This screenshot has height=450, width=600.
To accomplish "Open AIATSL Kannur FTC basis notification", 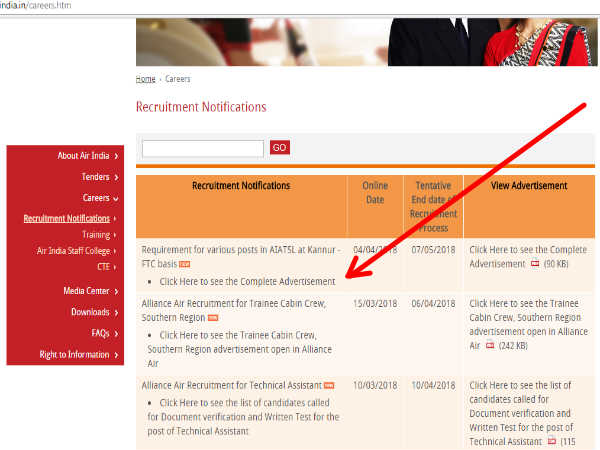I will pyautogui.click(x=241, y=257).
